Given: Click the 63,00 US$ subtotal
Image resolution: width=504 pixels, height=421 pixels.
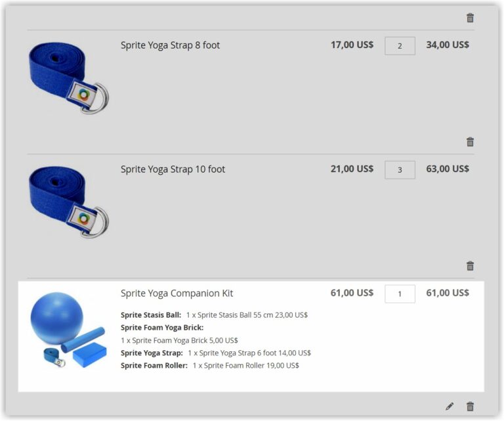Looking at the screenshot, I should point(448,169).
